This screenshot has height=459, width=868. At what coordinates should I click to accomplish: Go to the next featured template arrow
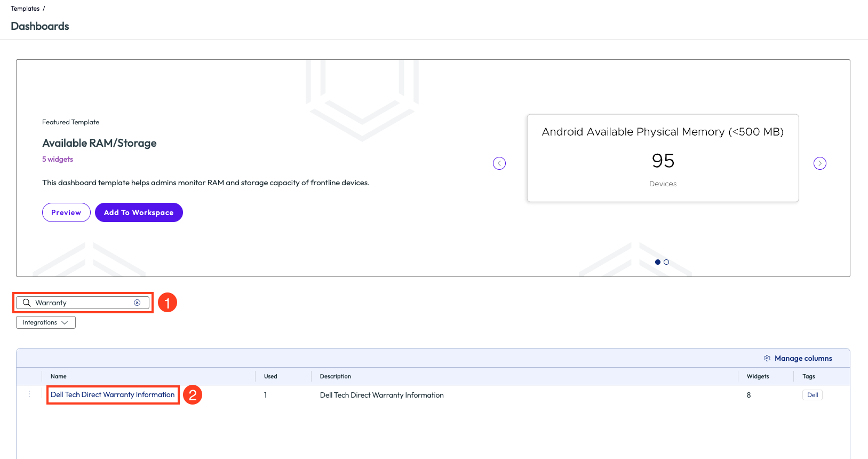click(820, 163)
